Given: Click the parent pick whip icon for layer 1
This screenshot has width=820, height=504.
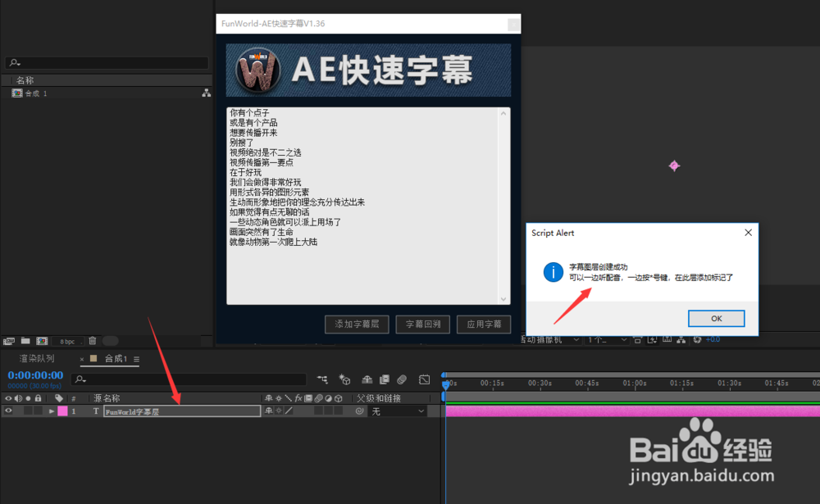Looking at the screenshot, I should pyautogui.click(x=359, y=411).
